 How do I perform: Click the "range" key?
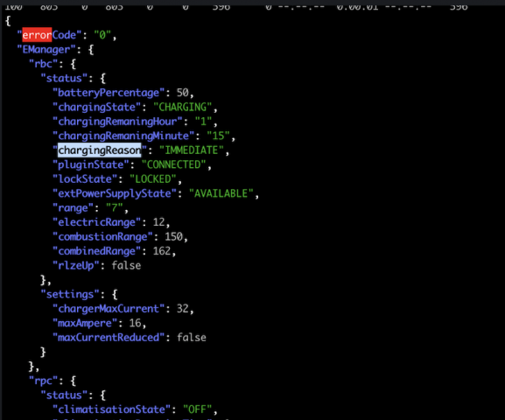(73, 208)
